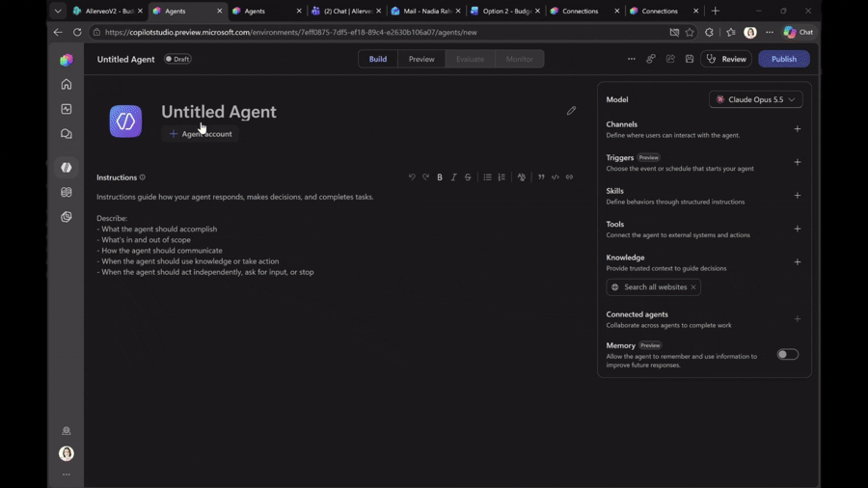Insert a block quote
Screen dimensions: 868x488
pos(541,177)
